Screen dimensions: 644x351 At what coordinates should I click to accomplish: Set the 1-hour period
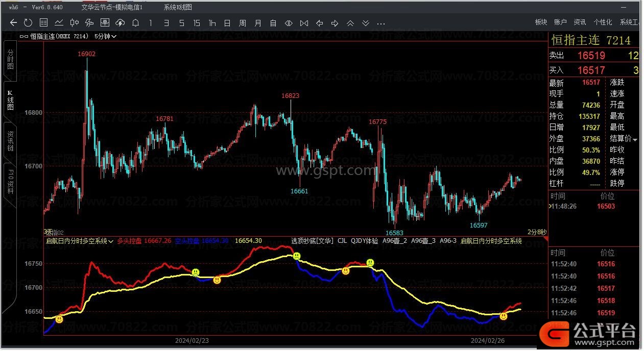tap(212, 23)
